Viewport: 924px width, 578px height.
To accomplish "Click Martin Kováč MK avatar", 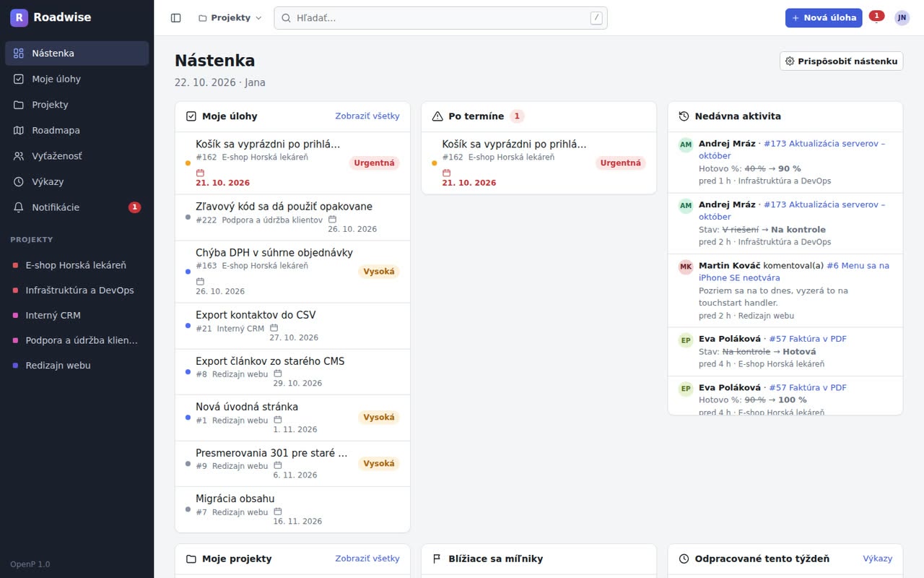I will [686, 267].
